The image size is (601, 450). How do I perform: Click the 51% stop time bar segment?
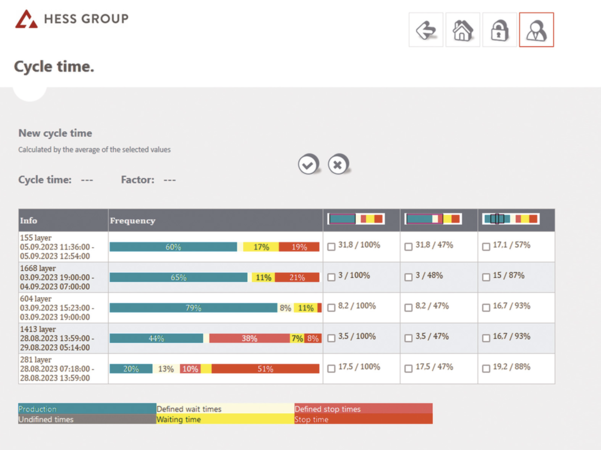[265, 369]
